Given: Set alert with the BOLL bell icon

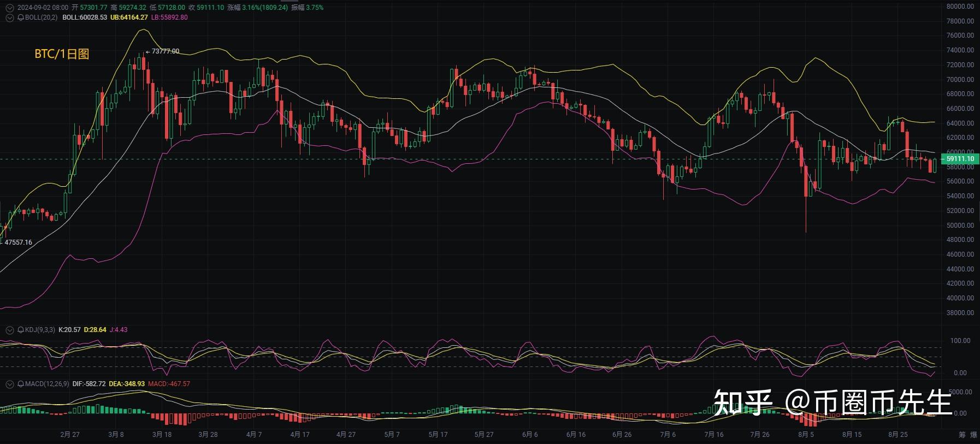Looking at the screenshot, I should coord(21,17).
